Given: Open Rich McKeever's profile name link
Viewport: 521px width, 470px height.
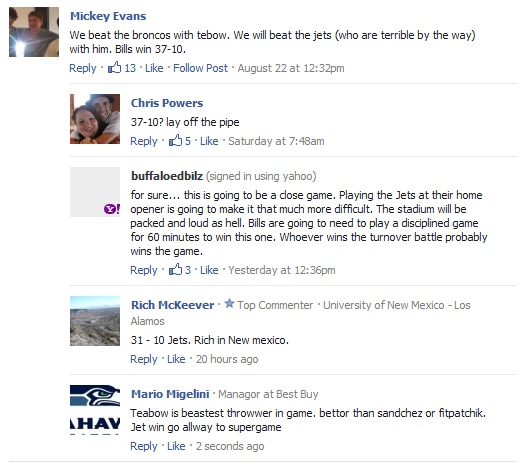Looking at the screenshot, I should (173, 305).
